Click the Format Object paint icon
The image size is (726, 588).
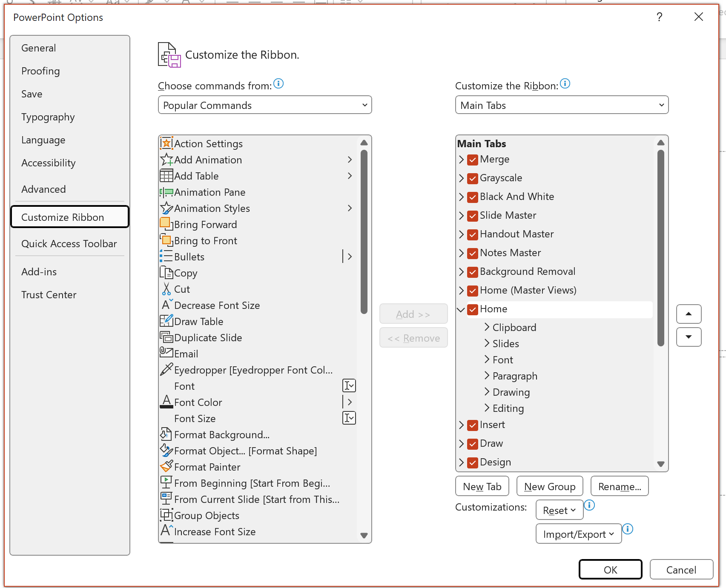tap(166, 451)
